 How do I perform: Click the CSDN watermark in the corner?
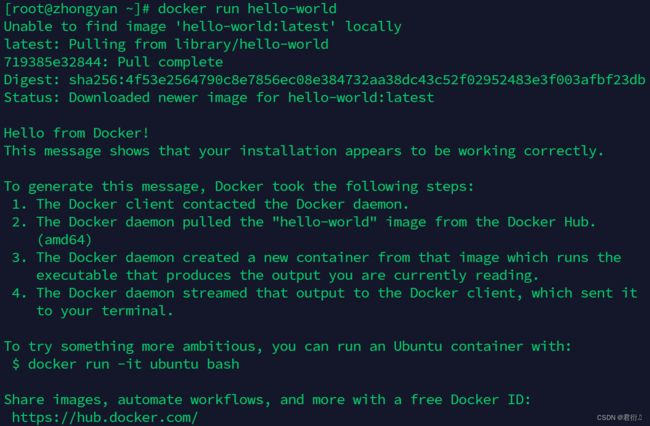[619, 417]
